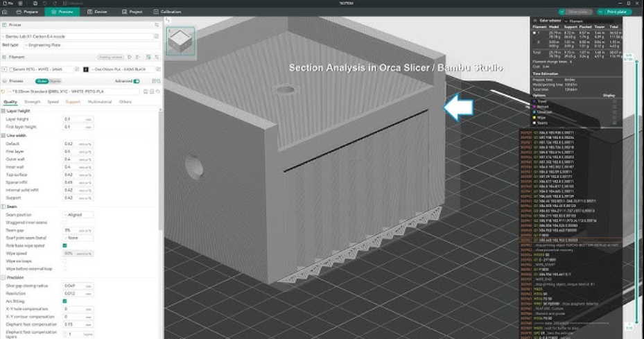This screenshot has height=339, width=644.
Task: Toggle the Wipe before external loop checkbox
Action: (64, 269)
